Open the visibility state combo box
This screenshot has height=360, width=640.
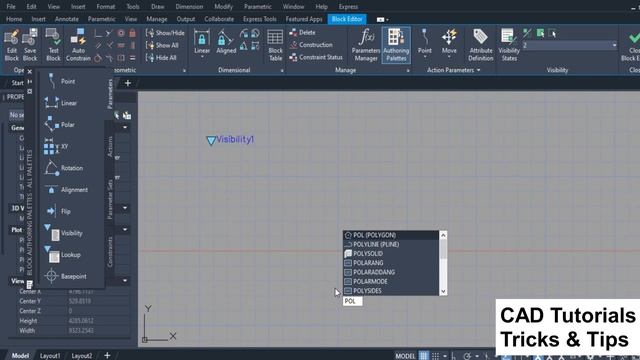coord(569,45)
